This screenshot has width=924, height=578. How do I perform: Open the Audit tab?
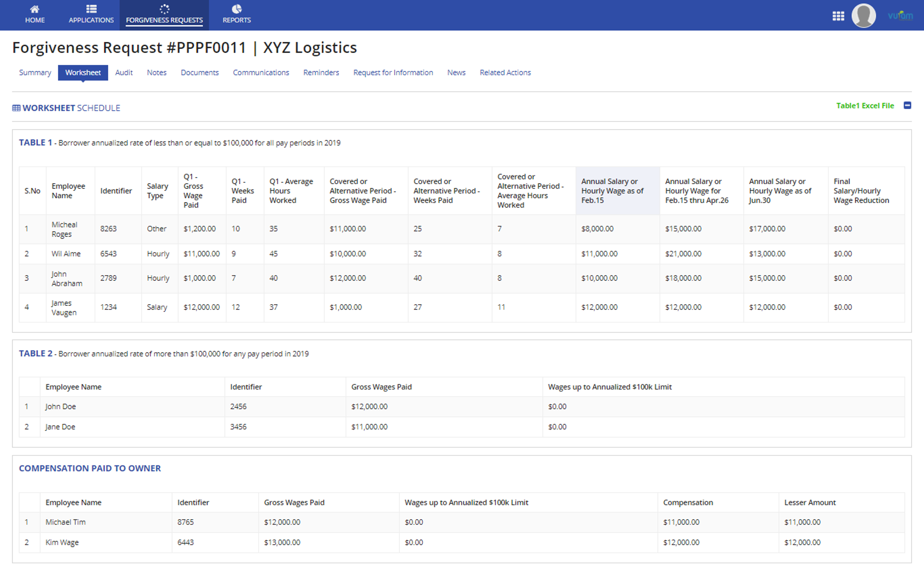click(124, 73)
